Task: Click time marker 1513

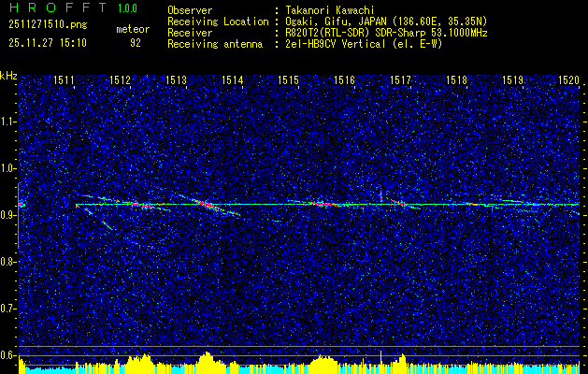Action: click(x=176, y=79)
